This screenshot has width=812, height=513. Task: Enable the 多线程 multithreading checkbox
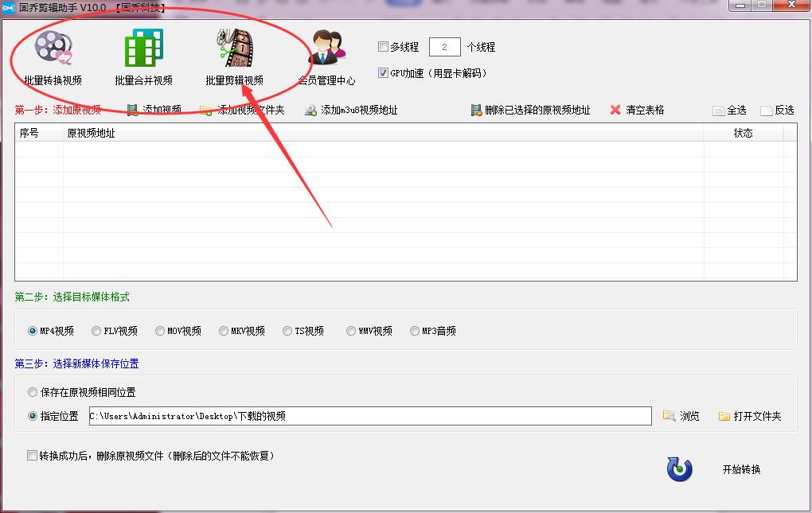383,46
